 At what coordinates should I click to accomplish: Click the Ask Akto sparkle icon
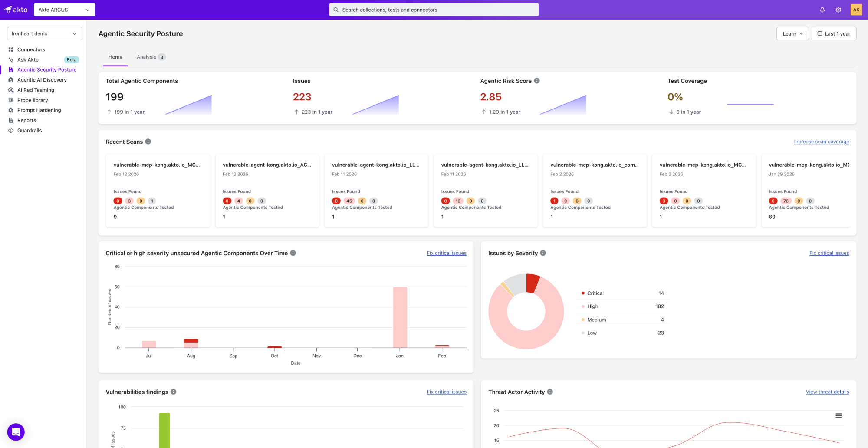(x=11, y=60)
